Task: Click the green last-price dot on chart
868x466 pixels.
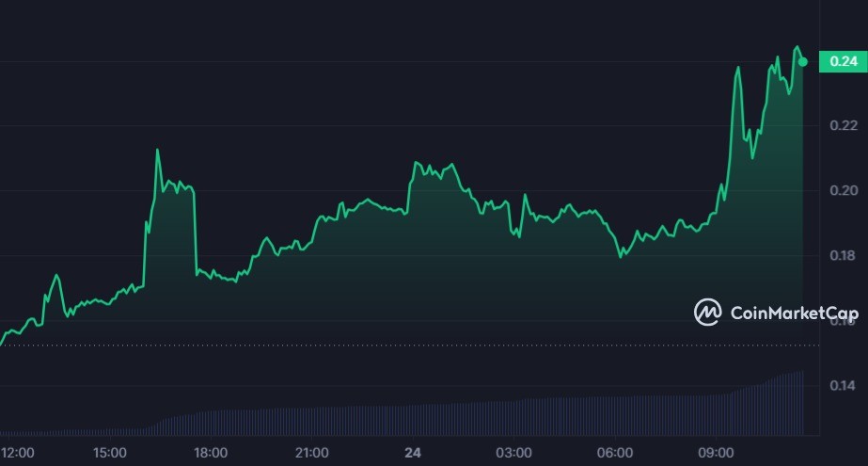Action: pos(803,62)
